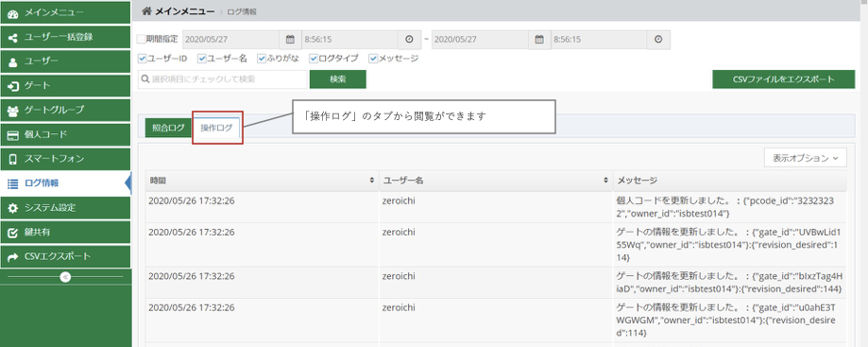Viewport: 868px width, 347px height.
Task: Open システム設定 in the sidebar
Action: coord(65,208)
